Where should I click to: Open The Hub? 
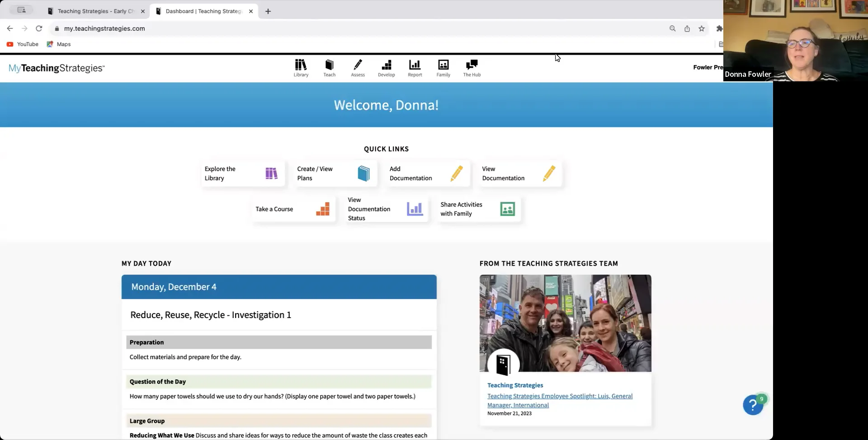[472, 67]
